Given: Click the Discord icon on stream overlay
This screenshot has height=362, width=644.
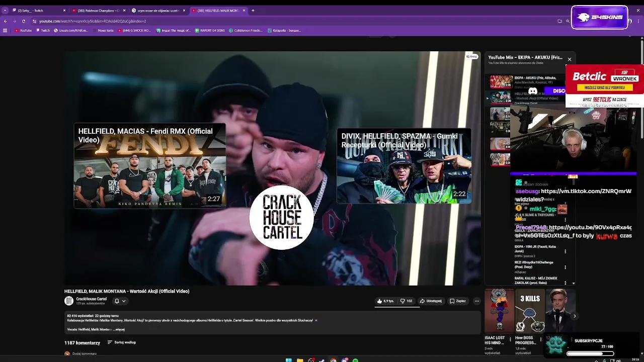Looking at the screenshot, I should pos(533,91).
